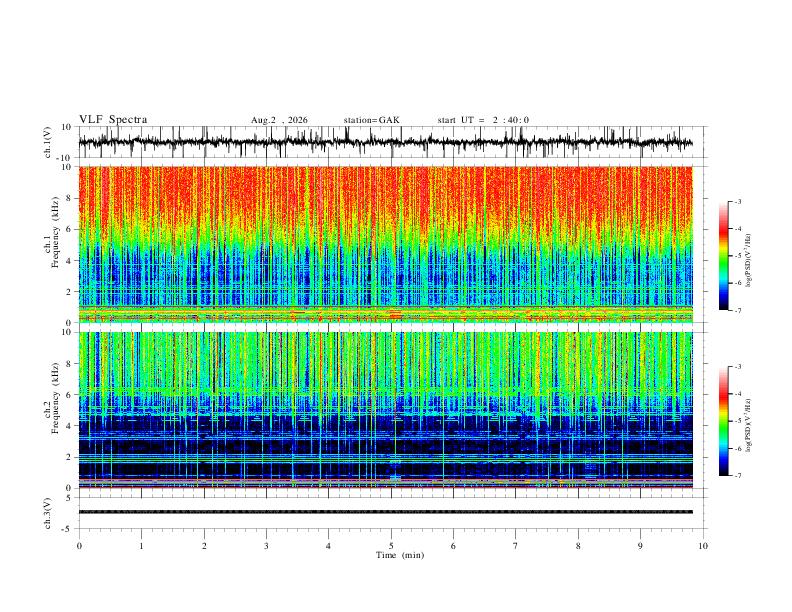Click inside the ch.1 spectrogram panel

tap(385, 244)
